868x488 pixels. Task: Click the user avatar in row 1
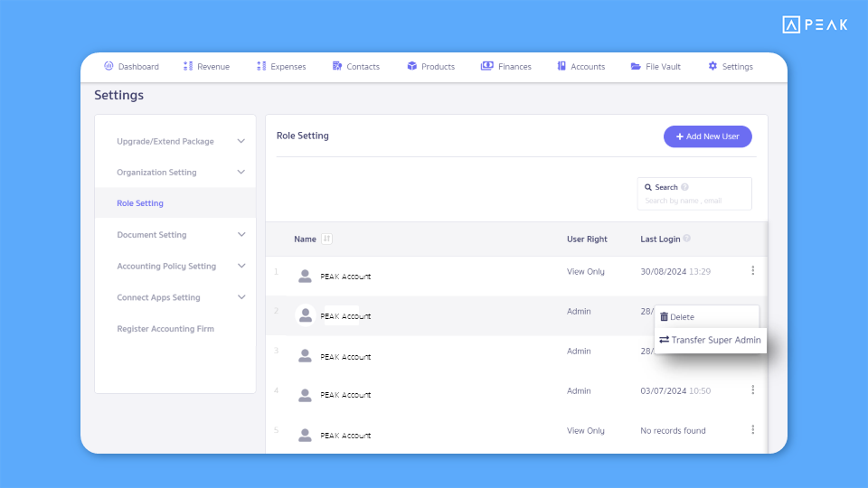(x=305, y=276)
